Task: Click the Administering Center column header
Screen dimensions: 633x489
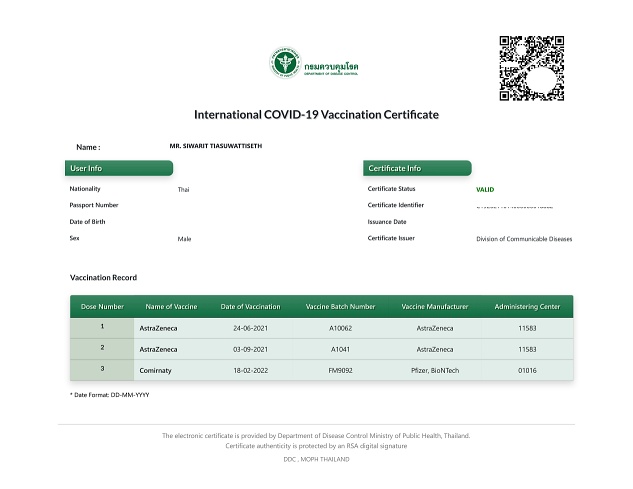Action: click(528, 306)
